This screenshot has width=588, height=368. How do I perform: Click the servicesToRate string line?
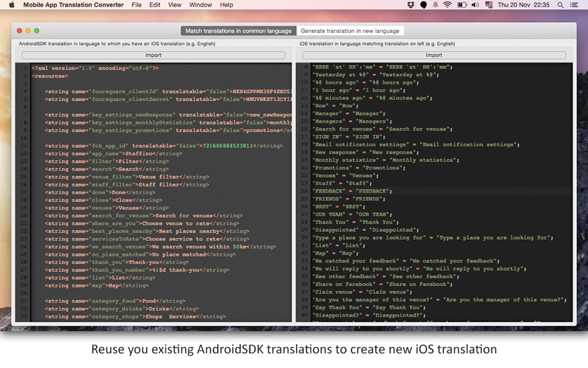(147, 239)
